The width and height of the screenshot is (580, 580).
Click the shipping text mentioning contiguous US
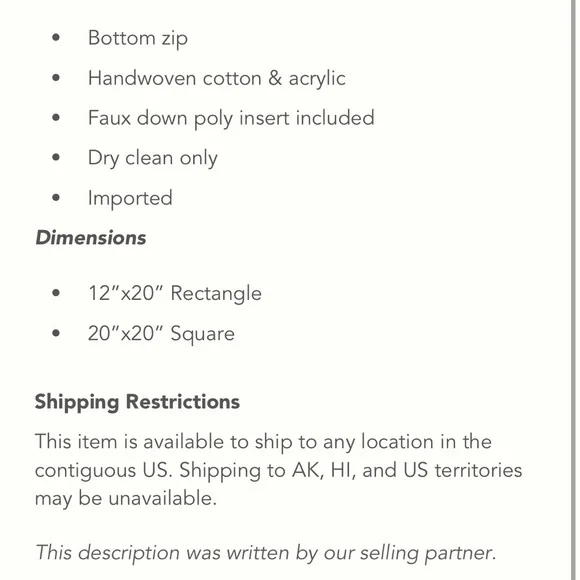click(279, 471)
